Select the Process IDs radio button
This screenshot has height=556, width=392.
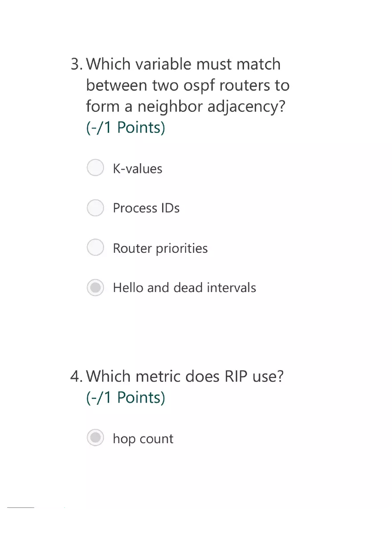point(95,208)
